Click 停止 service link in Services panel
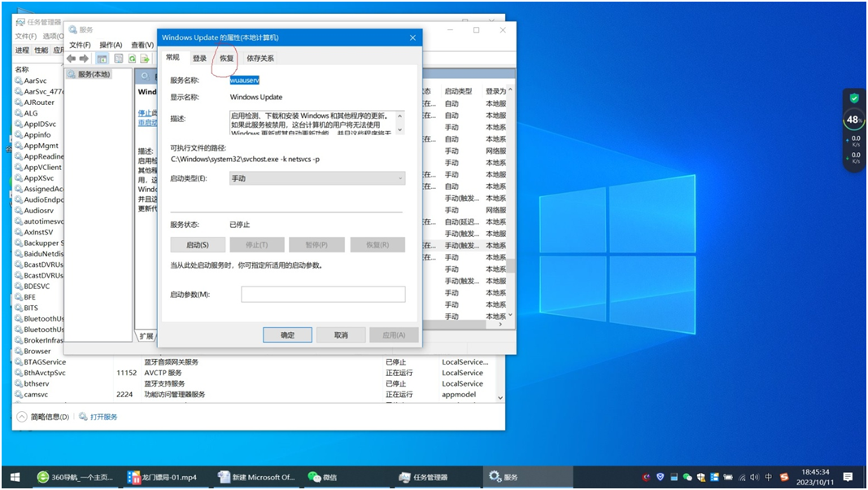Viewport: 868px width, 490px height. click(x=144, y=113)
